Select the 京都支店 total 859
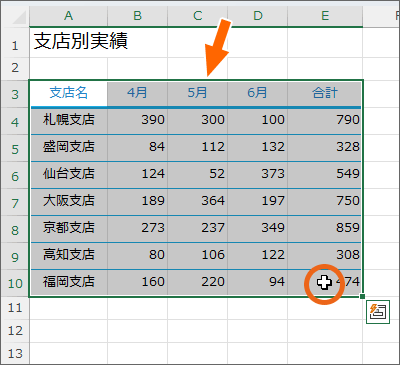The width and height of the screenshot is (400, 365). pyautogui.click(x=325, y=229)
